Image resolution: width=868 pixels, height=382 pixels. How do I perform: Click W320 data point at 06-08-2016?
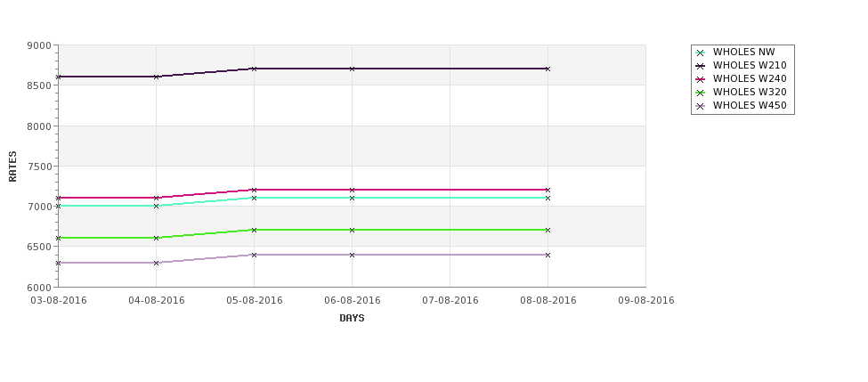(352, 230)
